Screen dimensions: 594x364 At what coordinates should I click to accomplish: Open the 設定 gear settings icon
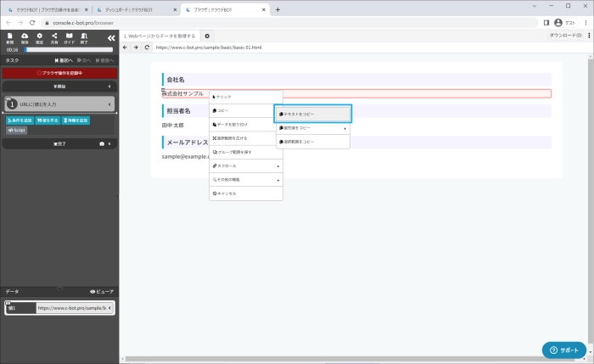pyautogui.click(x=39, y=37)
